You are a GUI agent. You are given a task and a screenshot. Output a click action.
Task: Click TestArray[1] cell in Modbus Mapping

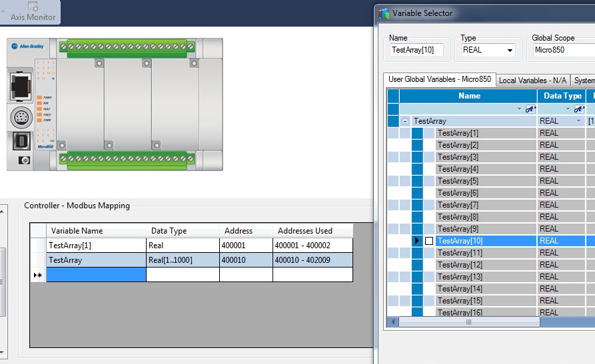[x=96, y=246]
